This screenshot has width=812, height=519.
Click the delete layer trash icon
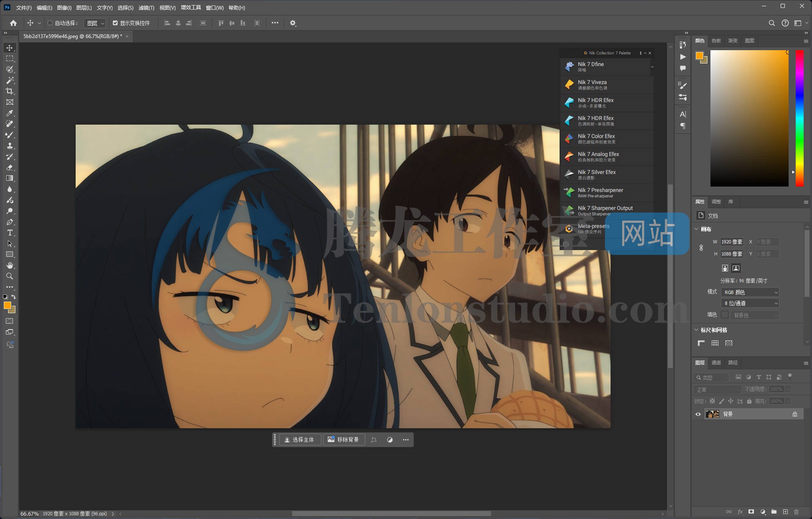[796, 511]
